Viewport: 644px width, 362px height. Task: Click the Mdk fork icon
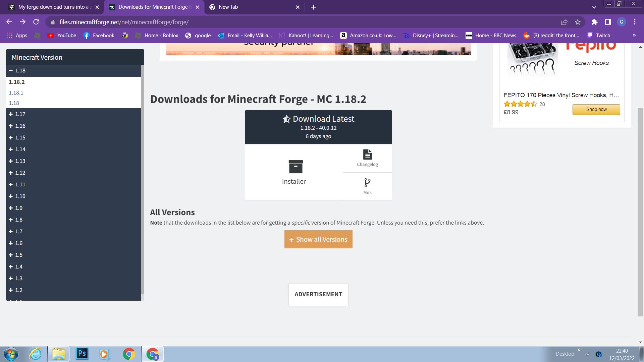click(367, 183)
